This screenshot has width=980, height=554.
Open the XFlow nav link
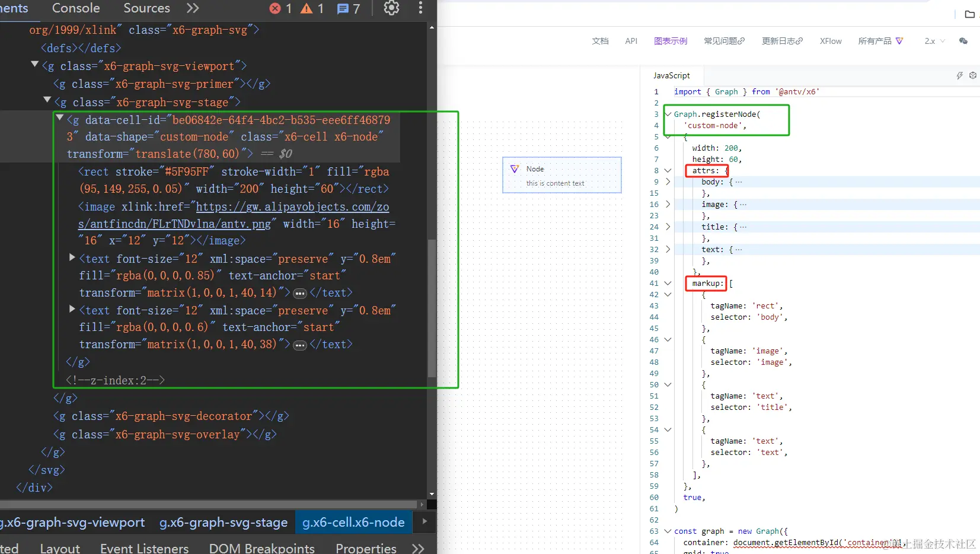tap(831, 41)
